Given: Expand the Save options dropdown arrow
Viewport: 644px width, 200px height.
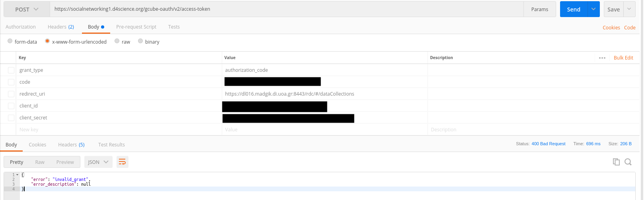Looking at the screenshot, I should [x=629, y=10].
